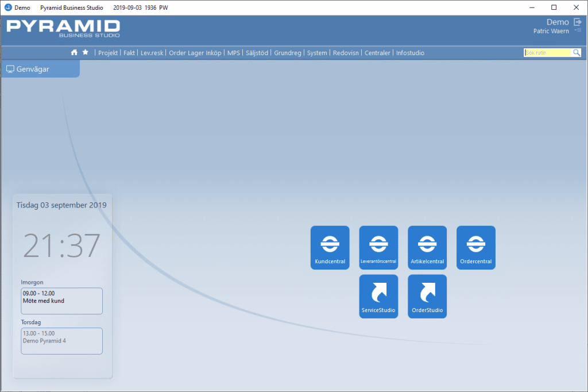Open the small user options menu icon
The width and height of the screenshot is (588, 392).
tap(578, 30)
